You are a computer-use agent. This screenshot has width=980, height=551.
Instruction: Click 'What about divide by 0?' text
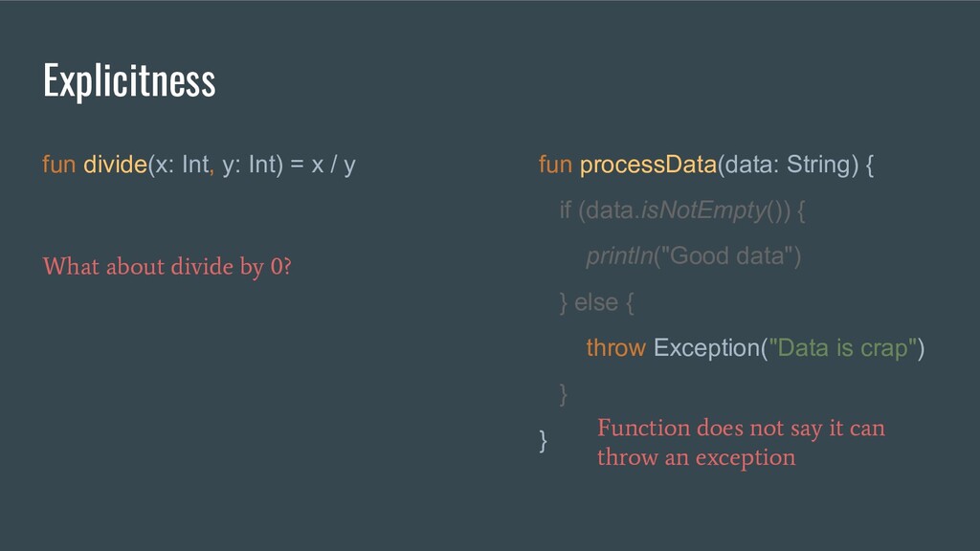167,267
